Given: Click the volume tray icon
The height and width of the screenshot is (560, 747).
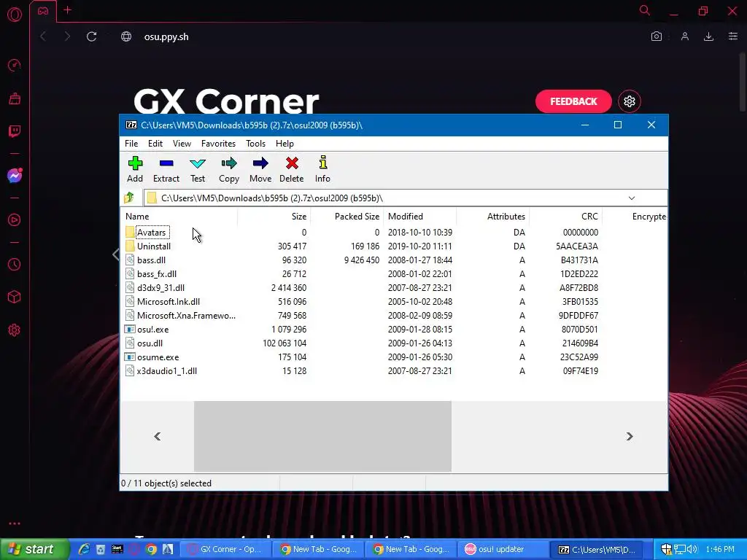Looking at the screenshot, I should tap(693, 549).
